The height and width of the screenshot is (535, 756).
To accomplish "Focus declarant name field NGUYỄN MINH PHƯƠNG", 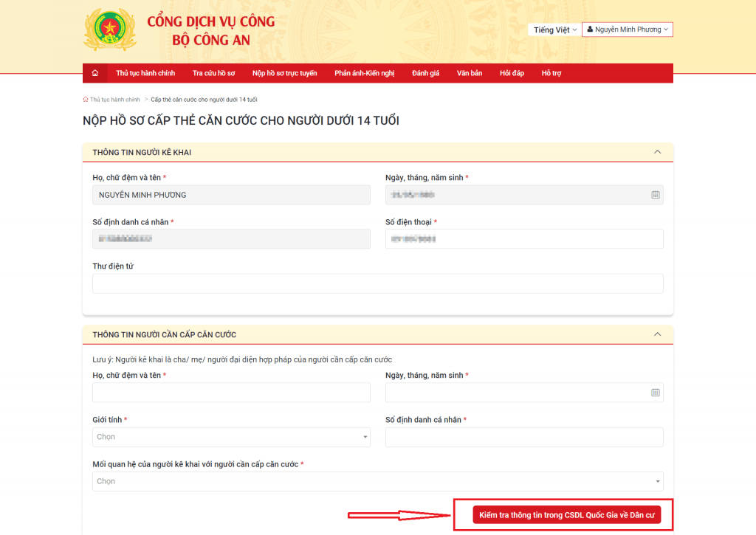I will (x=231, y=195).
